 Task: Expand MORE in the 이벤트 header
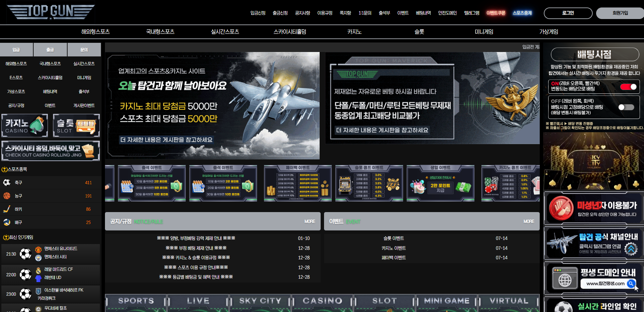(529, 222)
